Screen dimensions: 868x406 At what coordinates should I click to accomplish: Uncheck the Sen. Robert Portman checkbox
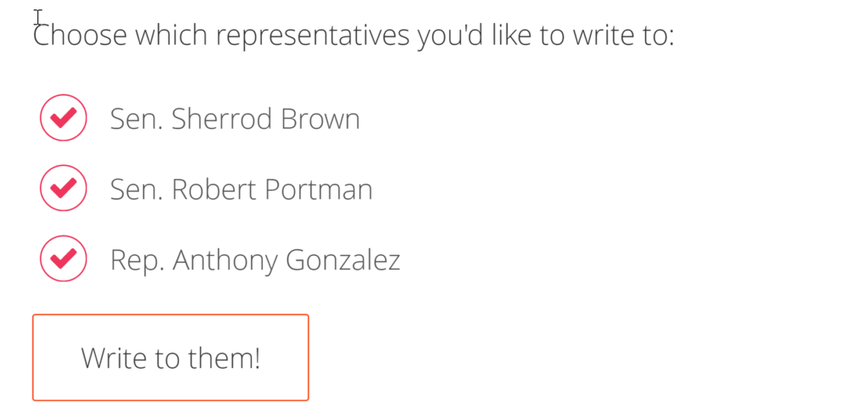tap(64, 188)
